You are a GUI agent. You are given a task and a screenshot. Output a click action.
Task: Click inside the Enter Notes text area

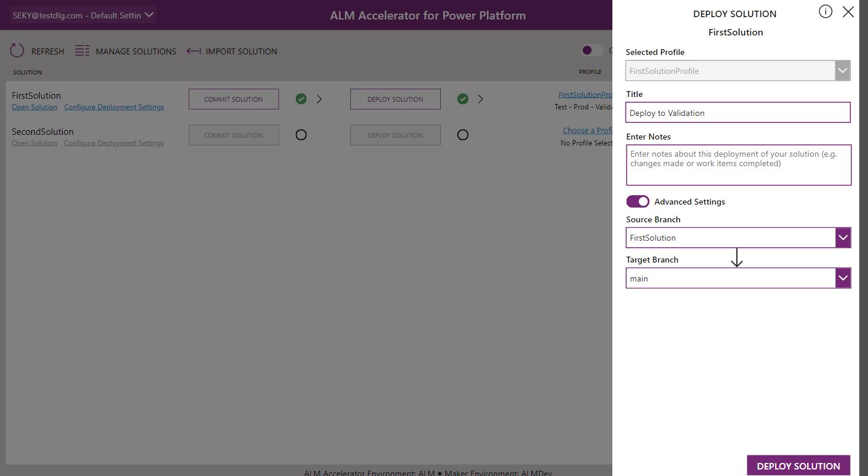tap(738, 164)
